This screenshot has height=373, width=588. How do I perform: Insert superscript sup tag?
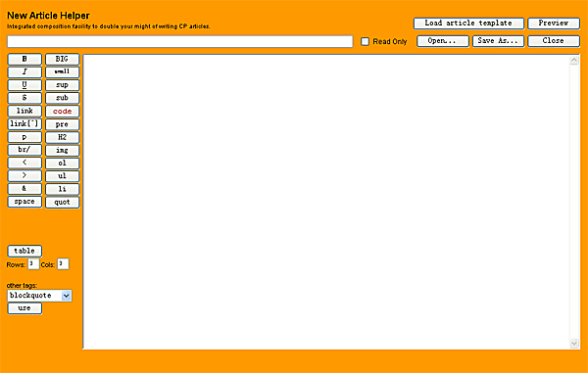coord(63,85)
